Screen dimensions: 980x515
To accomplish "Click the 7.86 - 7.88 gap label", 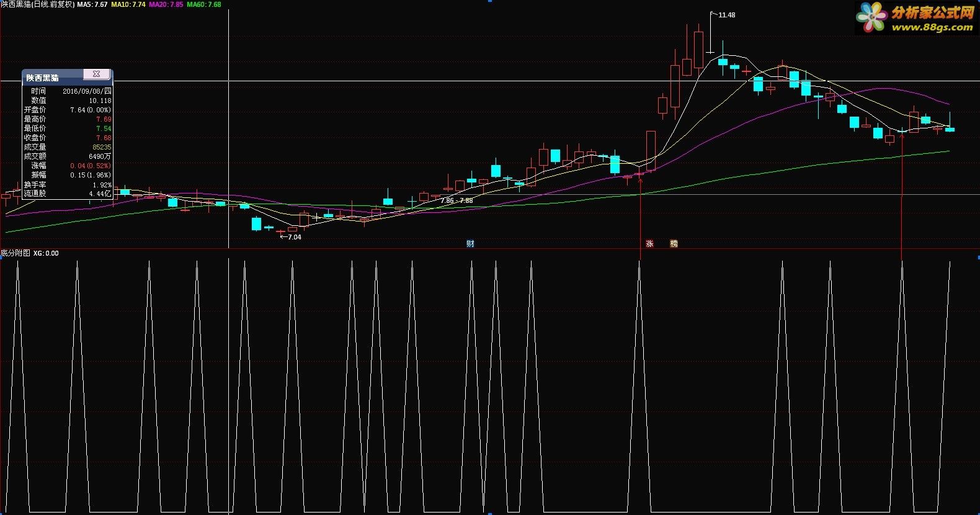I will 457,200.
